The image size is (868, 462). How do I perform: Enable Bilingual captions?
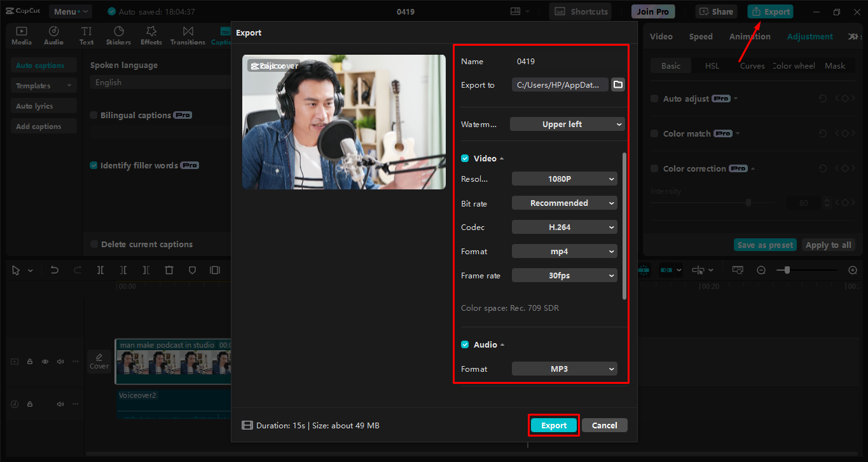coord(94,116)
